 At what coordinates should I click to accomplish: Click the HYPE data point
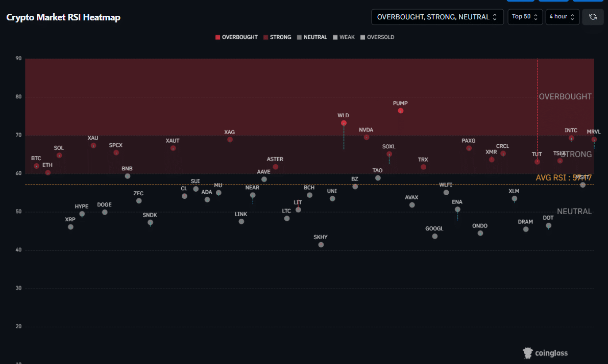(x=82, y=214)
